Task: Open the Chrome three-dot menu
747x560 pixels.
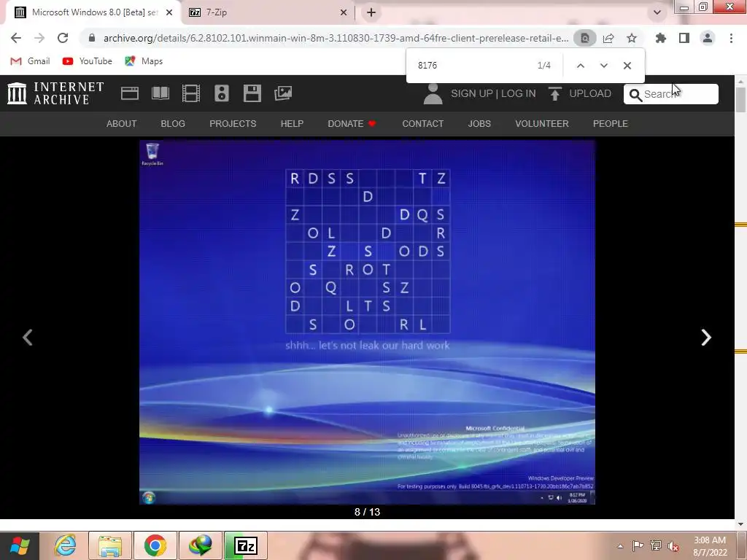Action: tap(731, 38)
